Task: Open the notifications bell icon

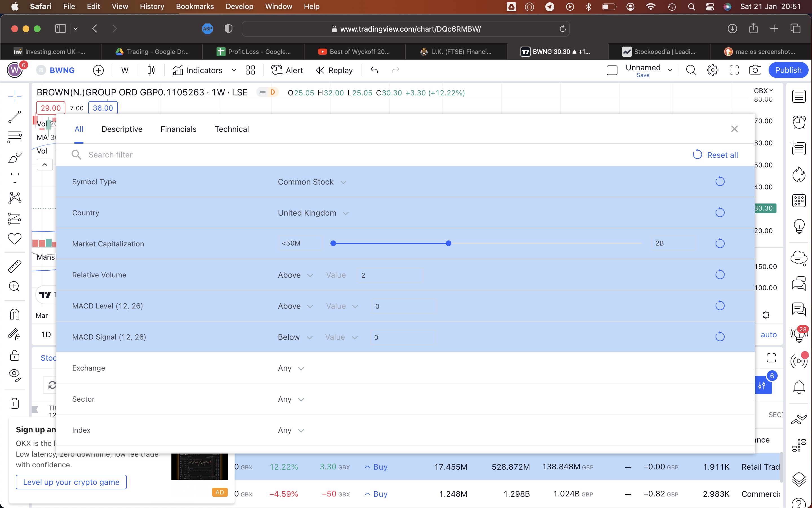Action: click(x=799, y=387)
